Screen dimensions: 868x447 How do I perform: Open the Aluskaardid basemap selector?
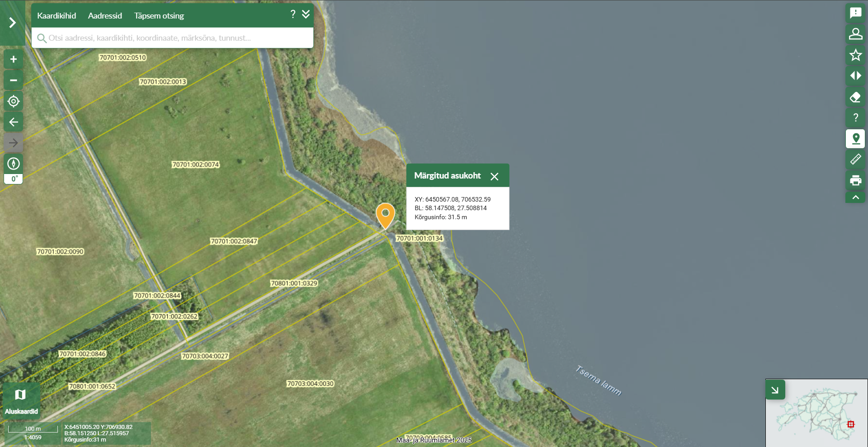click(x=21, y=400)
